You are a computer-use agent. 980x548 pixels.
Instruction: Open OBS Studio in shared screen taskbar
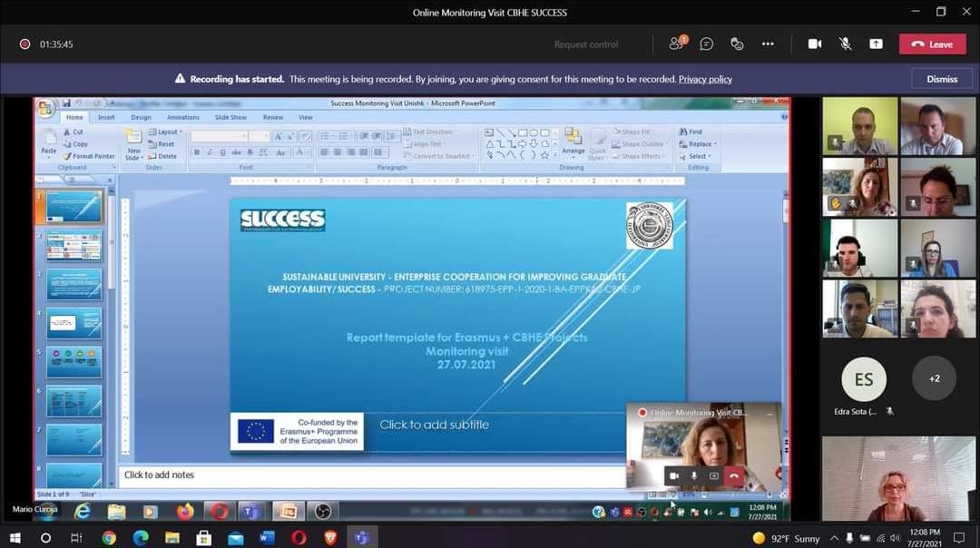click(322, 512)
